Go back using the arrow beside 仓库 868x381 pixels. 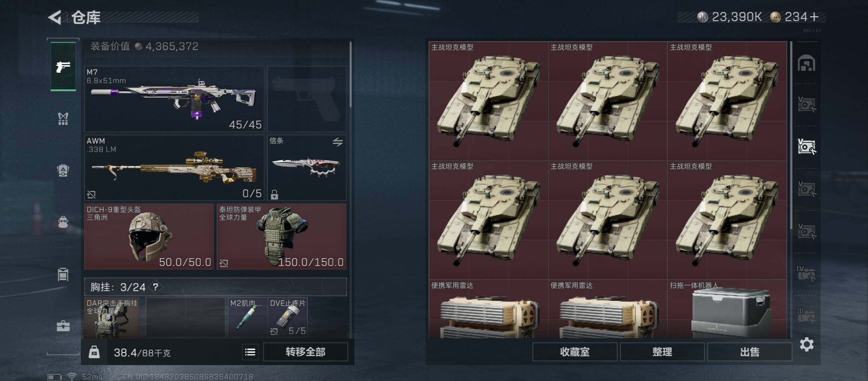[x=55, y=17]
